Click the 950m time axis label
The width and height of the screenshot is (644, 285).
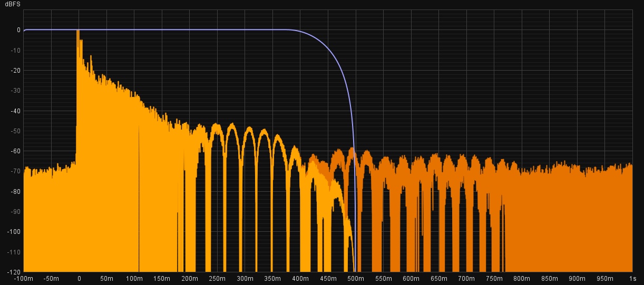[604, 279]
